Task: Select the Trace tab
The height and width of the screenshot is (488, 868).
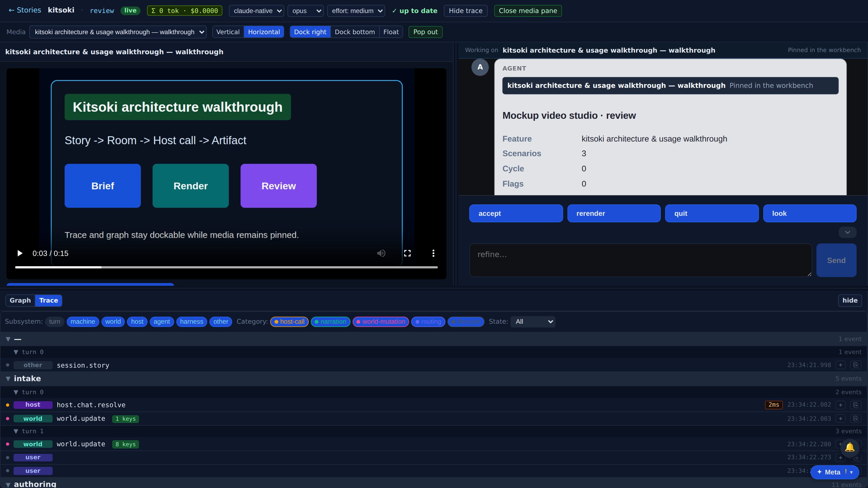Action: click(49, 300)
